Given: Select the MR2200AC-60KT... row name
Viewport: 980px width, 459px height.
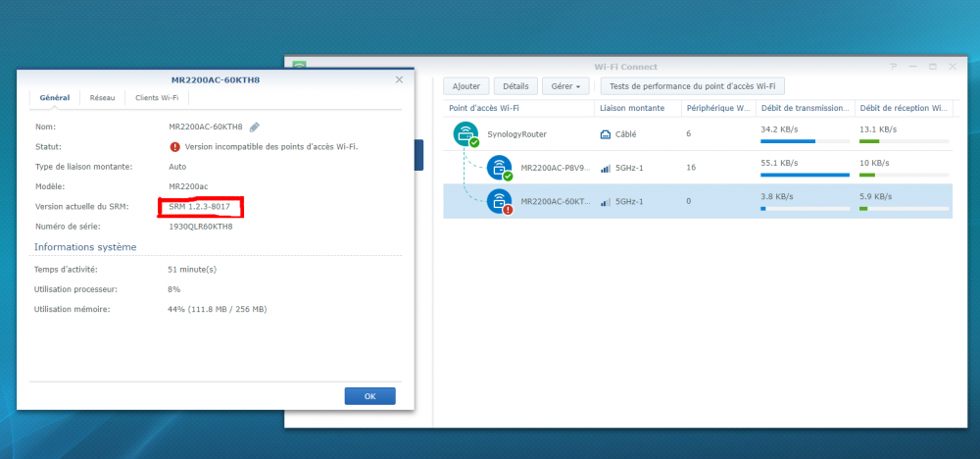Looking at the screenshot, I should 555,202.
